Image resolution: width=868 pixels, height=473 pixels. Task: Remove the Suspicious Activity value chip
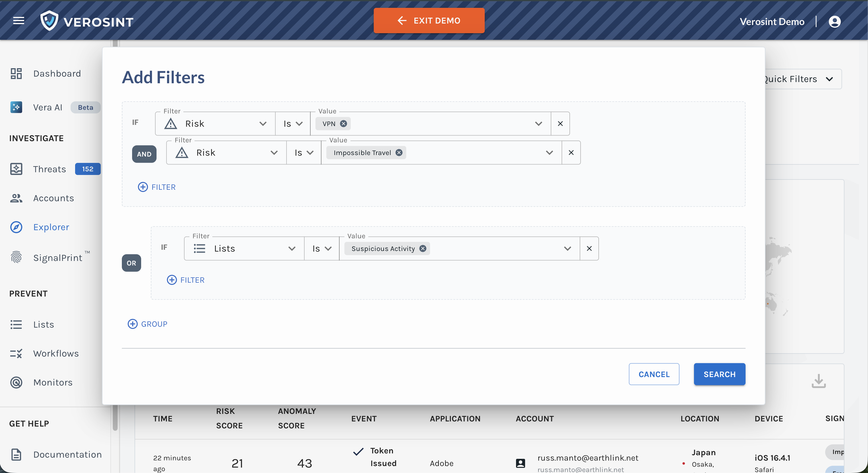(x=423, y=249)
